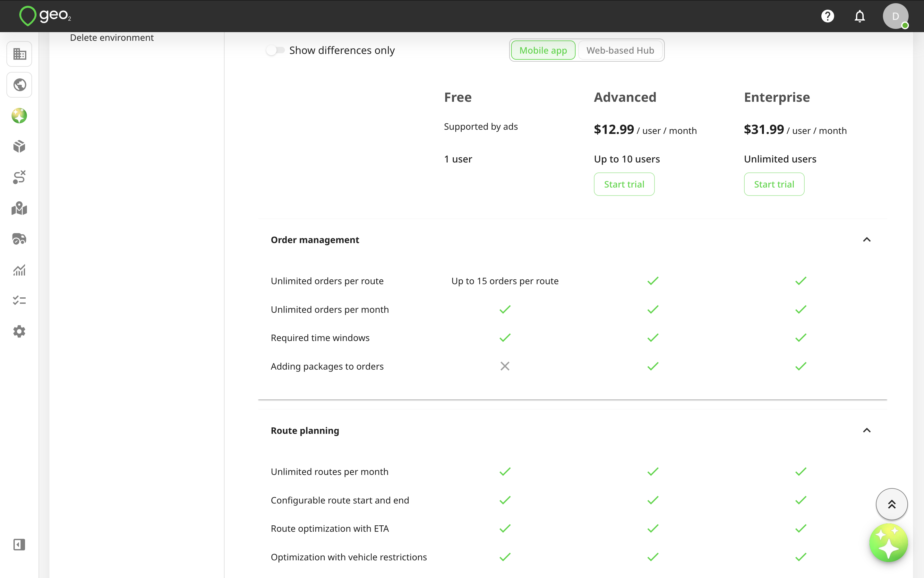The image size is (924, 578).
Task: Open the globe environment sidebar icon
Action: (20, 85)
